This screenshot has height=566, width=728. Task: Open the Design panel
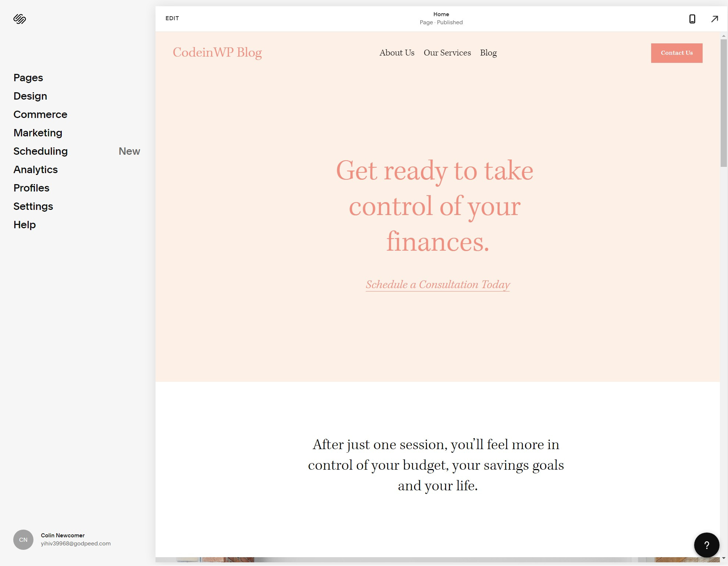coord(30,96)
